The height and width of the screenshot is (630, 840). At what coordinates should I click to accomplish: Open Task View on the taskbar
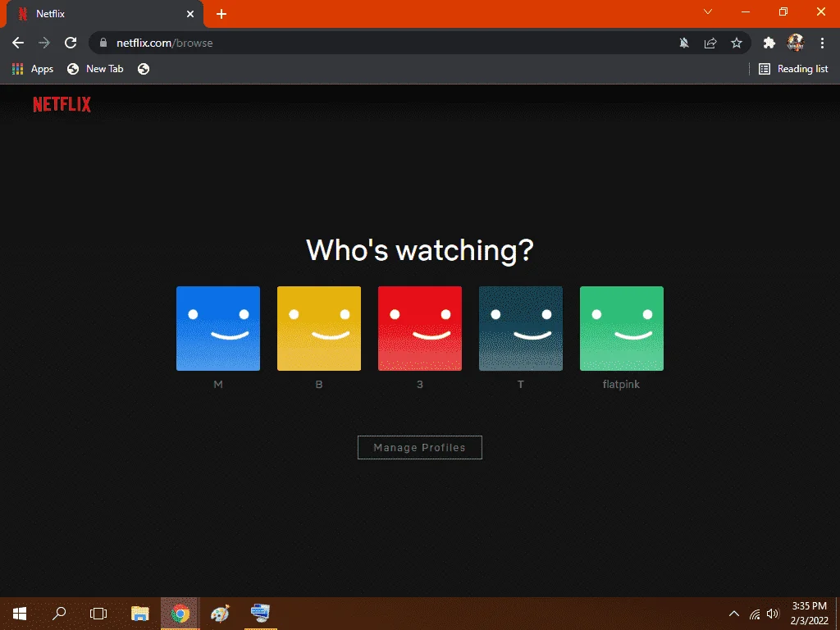[98, 614]
